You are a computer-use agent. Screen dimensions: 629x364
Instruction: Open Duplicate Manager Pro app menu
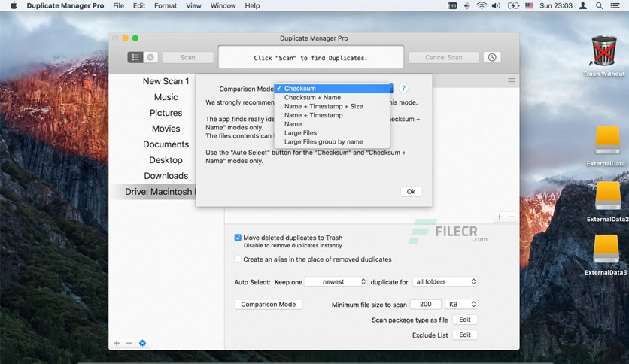[x=65, y=5]
